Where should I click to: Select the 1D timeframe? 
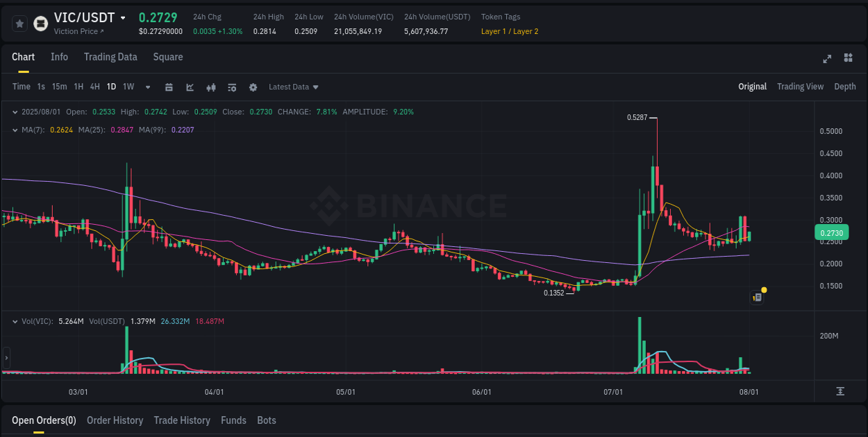coord(111,87)
